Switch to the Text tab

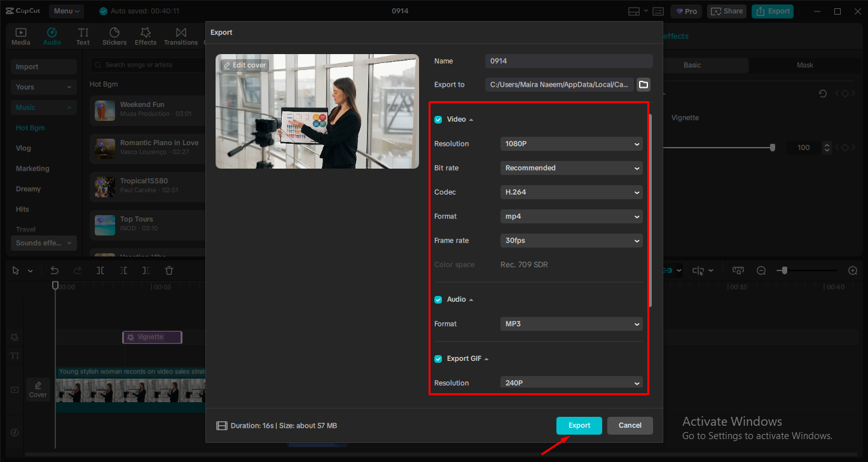[83, 36]
